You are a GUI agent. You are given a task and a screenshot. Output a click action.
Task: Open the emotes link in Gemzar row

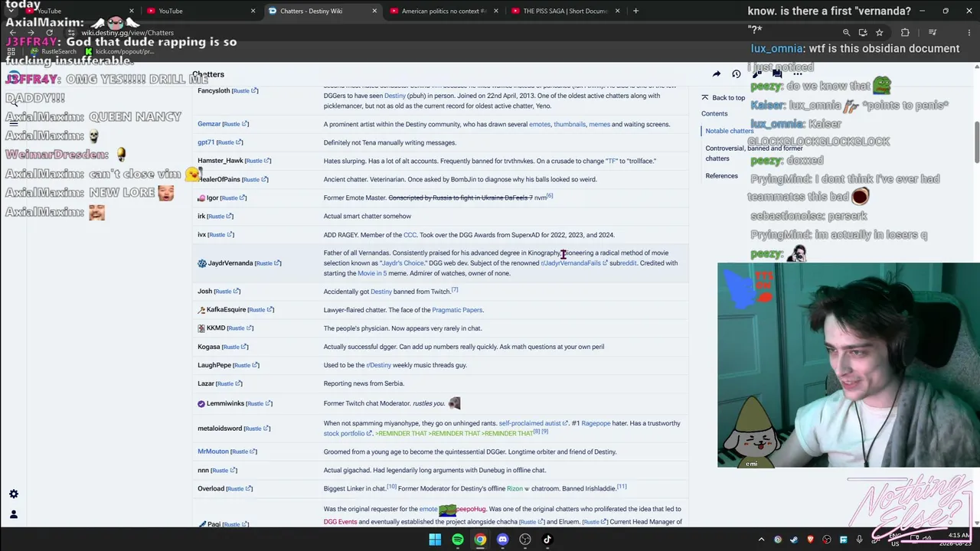(x=539, y=124)
